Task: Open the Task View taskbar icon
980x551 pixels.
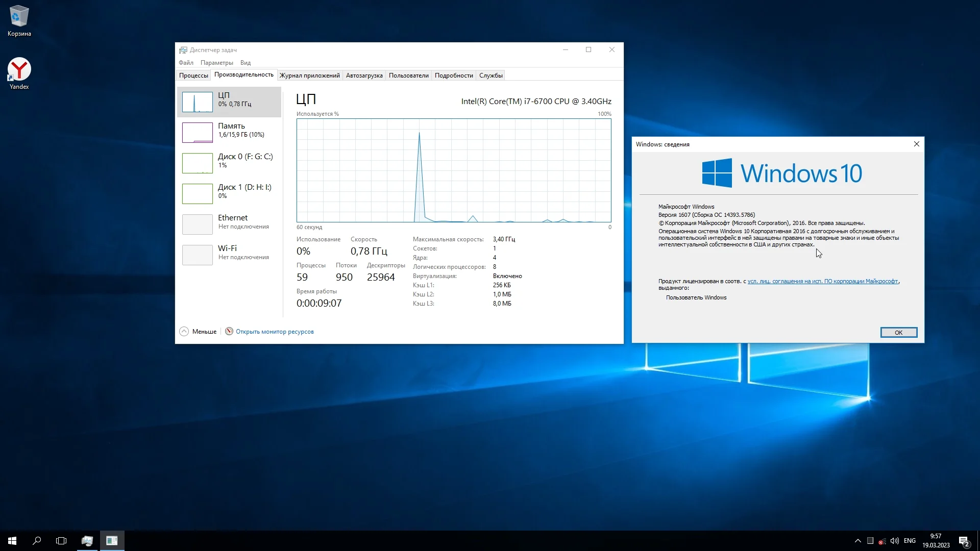Action: (61, 541)
